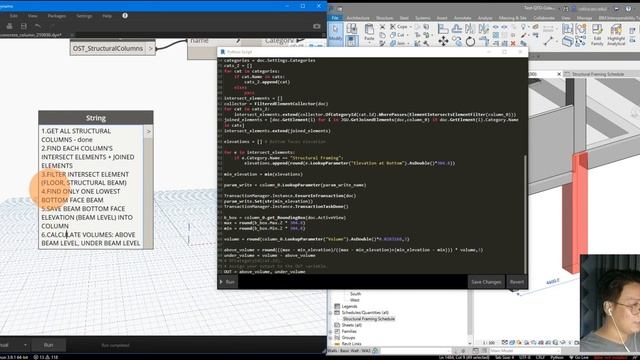The image size is (640, 360).
Task: Switch to the Revit Steel ribbon tab
Action: point(404,18)
